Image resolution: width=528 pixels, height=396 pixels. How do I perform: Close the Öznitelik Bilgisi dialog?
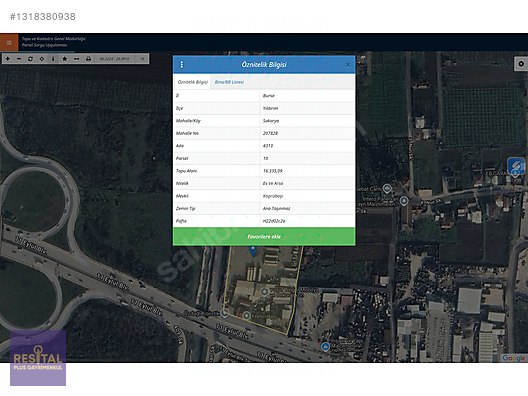(x=348, y=65)
